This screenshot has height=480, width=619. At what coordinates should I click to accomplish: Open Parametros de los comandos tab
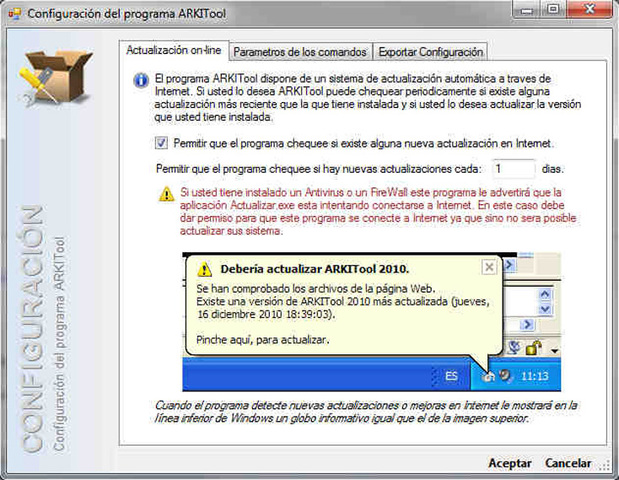[300, 52]
